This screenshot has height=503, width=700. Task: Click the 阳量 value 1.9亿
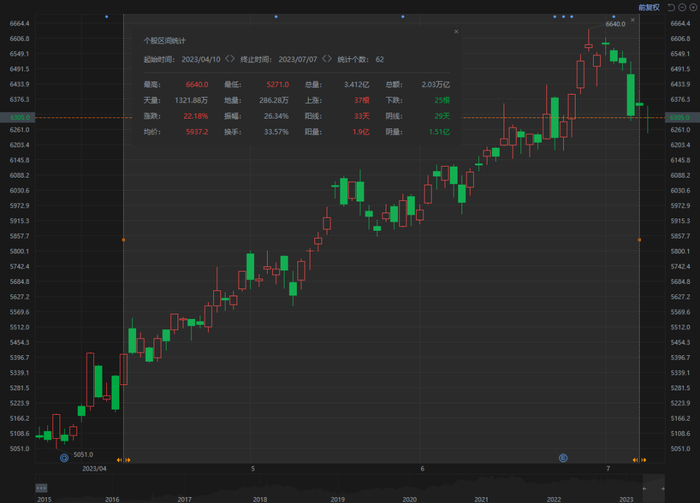[x=361, y=132]
